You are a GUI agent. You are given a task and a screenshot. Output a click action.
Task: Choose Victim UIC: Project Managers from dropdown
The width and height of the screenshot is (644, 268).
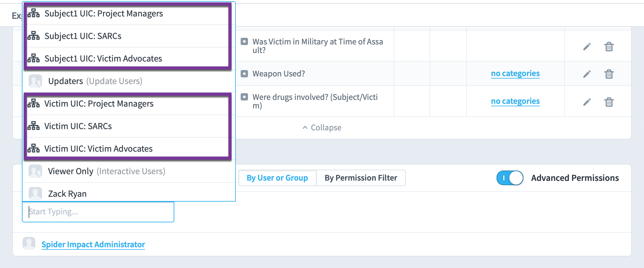(127, 104)
